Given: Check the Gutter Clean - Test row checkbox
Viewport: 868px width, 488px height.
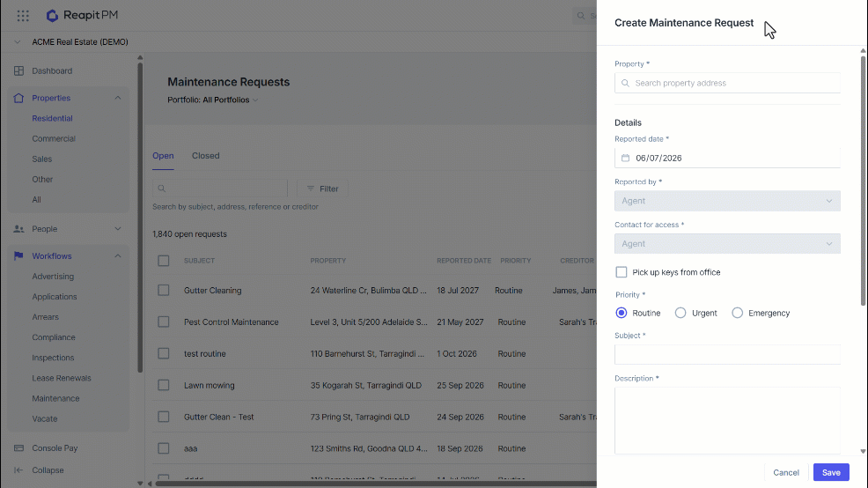Looking at the screenshot, I should point(164,417).
